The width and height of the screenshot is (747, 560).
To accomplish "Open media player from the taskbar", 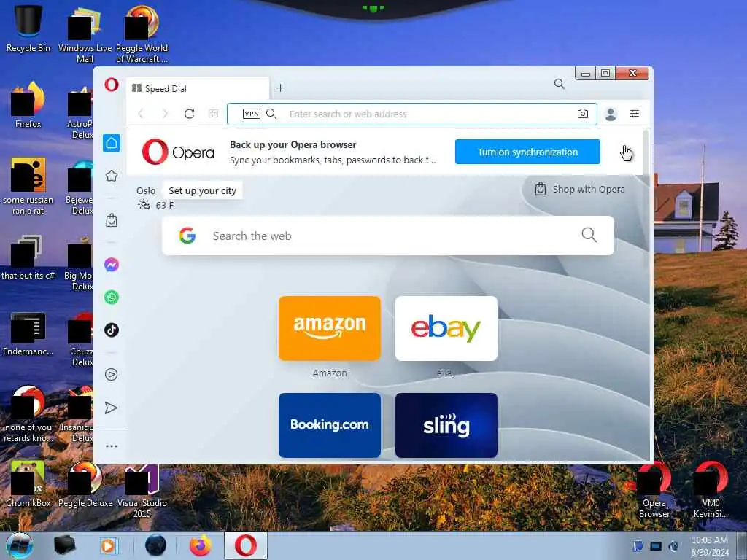I will coord(108,545).
